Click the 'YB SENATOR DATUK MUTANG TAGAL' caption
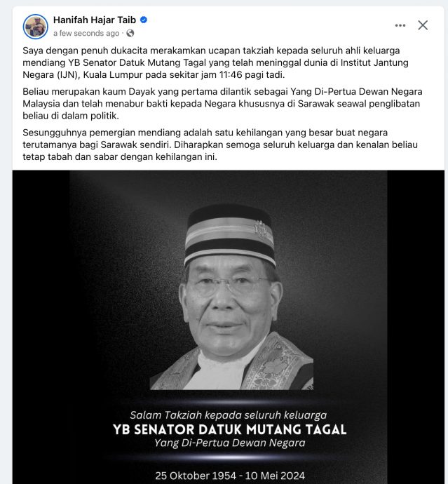The width and height of the screenshot is (448, 484). pyautogui.click(x=229, y=429)
